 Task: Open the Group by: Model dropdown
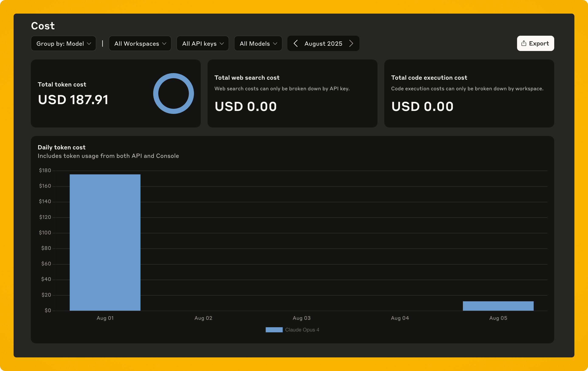[x=63, y=43]
